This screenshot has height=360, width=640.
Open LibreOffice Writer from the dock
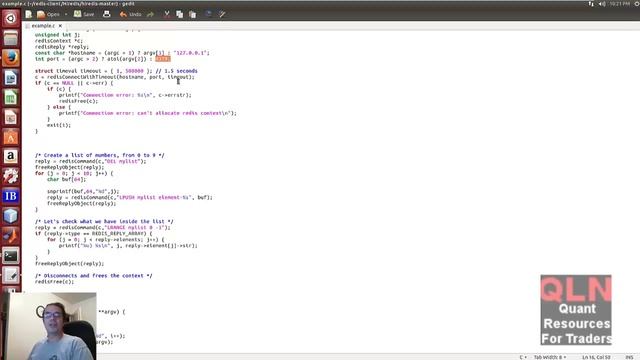tap(11, 78)
